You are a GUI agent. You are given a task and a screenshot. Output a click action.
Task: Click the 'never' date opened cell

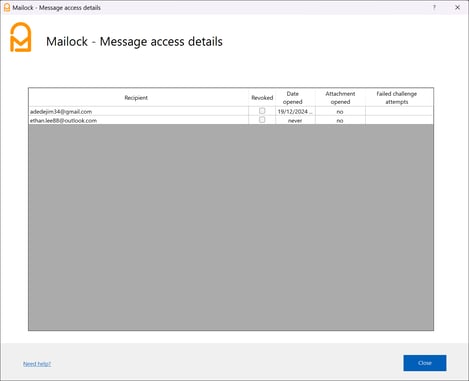tap(295, 120)
